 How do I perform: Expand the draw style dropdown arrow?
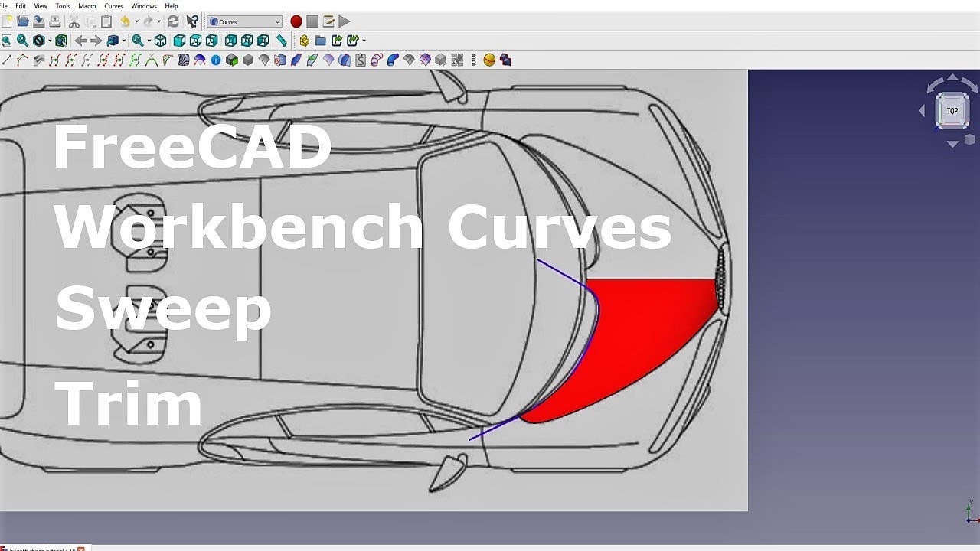[49, 41]
